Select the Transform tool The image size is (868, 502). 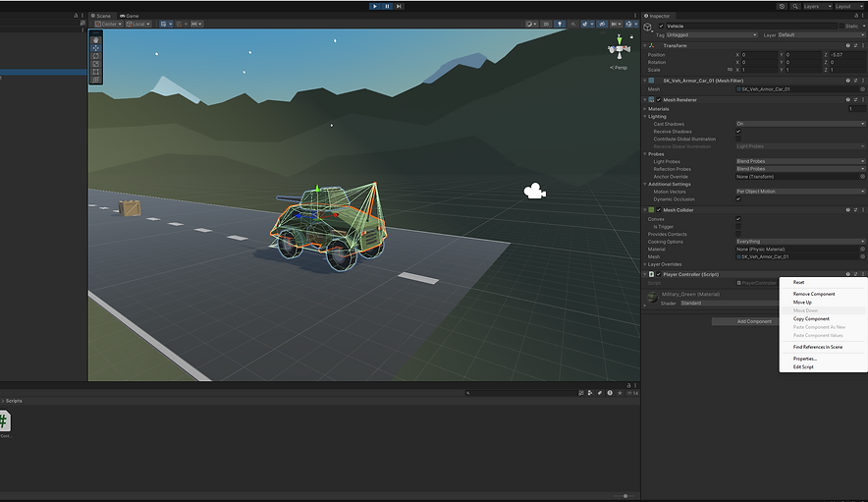click(96, 80)
